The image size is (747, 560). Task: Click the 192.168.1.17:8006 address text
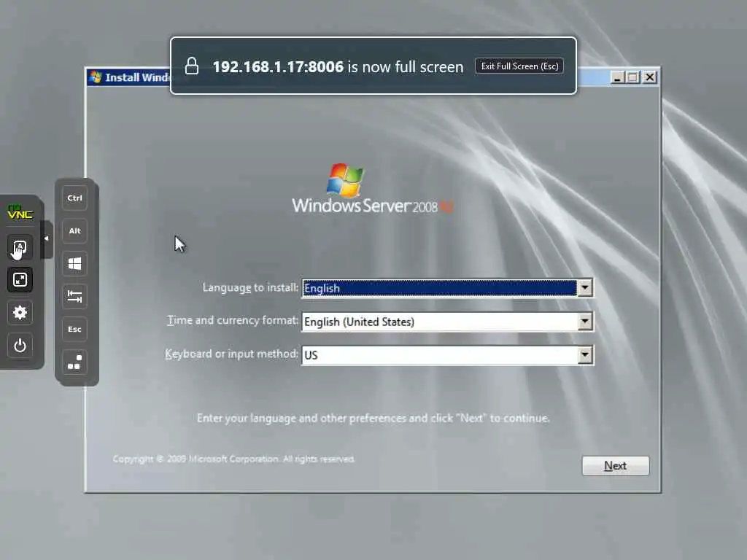coord(278,66)
